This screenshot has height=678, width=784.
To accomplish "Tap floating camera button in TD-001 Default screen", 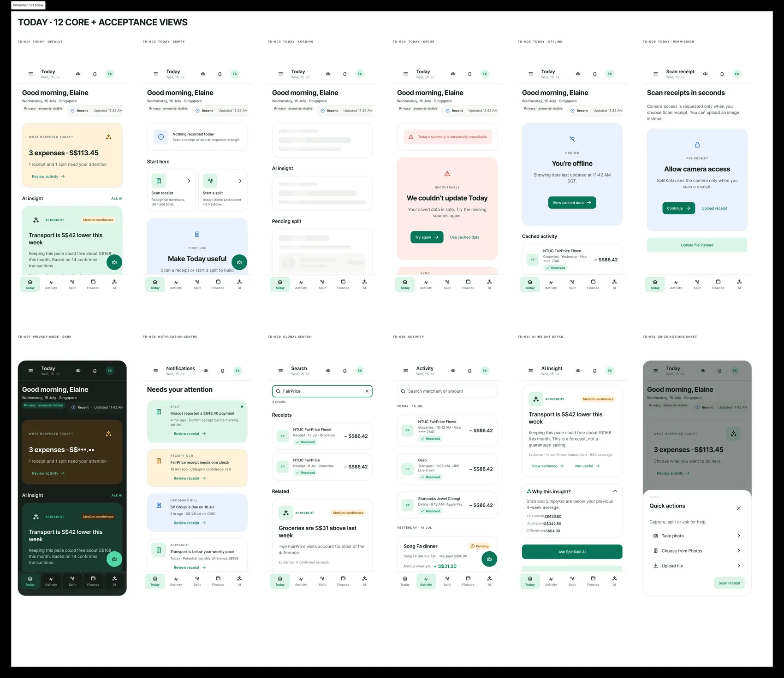I will click(x=114, y=262).
